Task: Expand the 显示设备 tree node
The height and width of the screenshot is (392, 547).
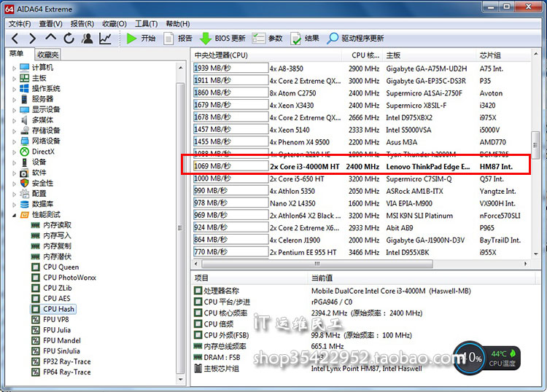Action: pyautogui.click(x=15, y=110)
